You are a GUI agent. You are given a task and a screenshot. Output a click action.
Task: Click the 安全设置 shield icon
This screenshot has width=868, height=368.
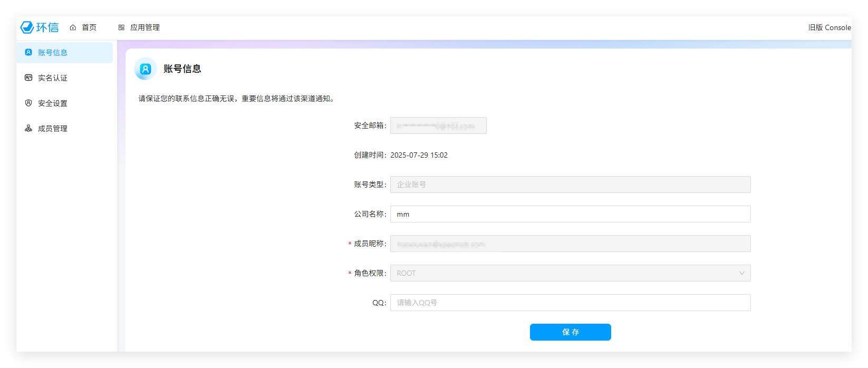[x=28, y=103]
